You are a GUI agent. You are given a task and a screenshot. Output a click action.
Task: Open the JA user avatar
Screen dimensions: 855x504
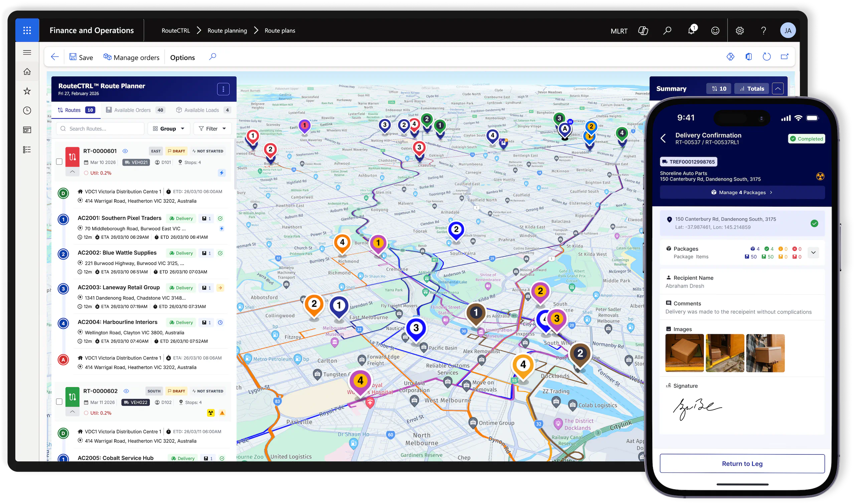pyautogui.click(x=789, y=31)
